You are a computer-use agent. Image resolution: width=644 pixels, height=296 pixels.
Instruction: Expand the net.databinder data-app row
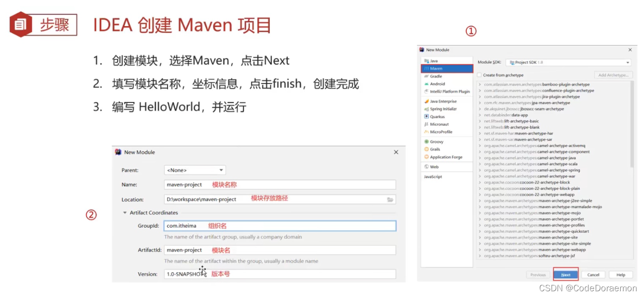(480, 115)
